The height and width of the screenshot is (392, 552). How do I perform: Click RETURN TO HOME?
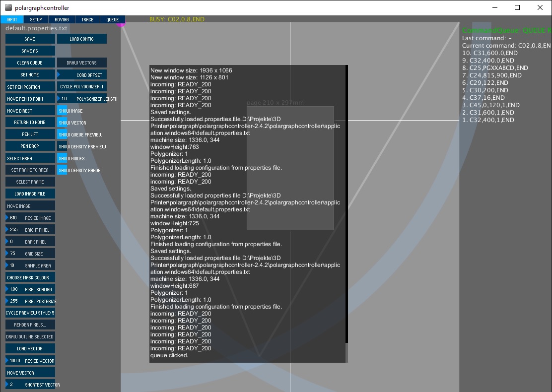tap(30, 123)
